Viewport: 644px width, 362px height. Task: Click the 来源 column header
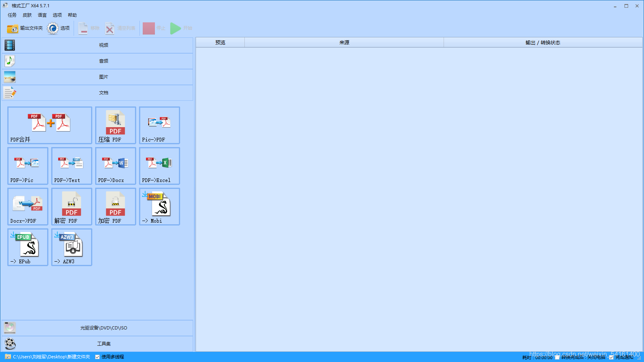[x=344, y=43]
